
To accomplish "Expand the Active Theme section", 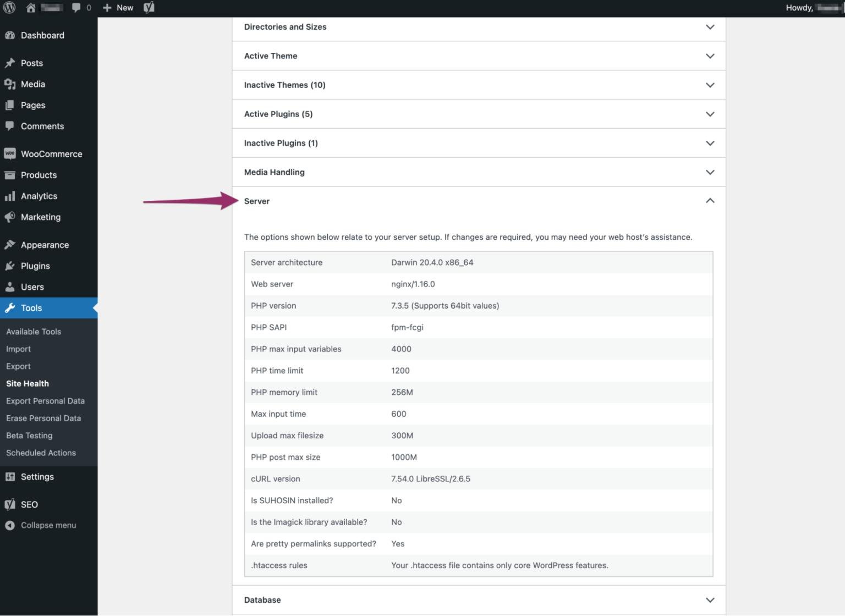I will click(479, 56).
